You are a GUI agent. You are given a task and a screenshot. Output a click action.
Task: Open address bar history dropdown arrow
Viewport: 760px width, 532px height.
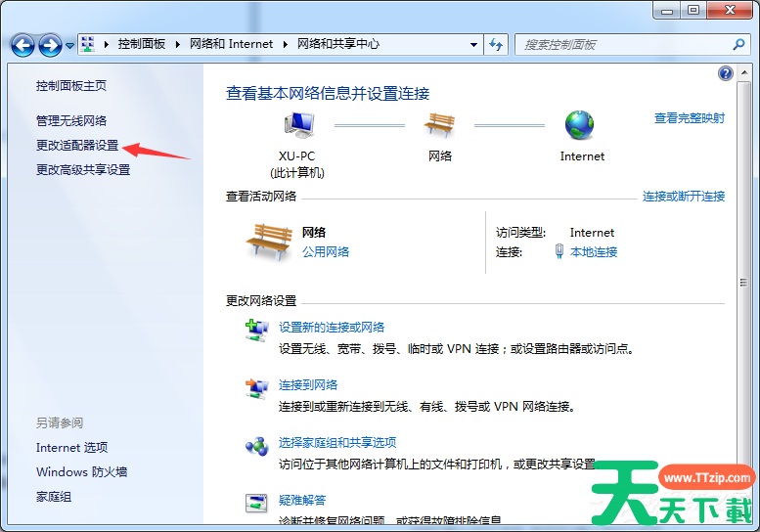473,45
